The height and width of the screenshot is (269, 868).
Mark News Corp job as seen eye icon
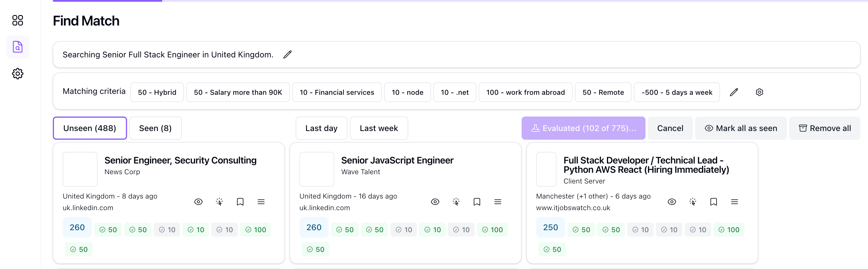pyautogui.click(x=198, y=202)
